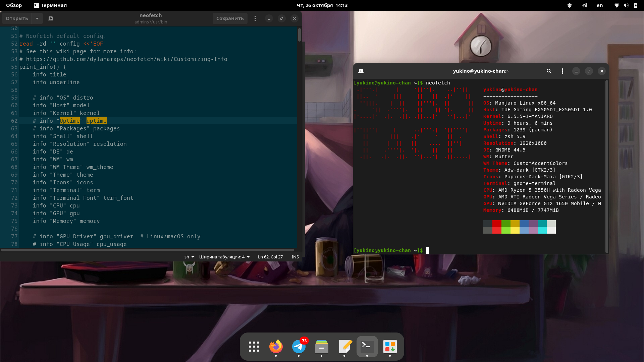
Task: Click the new document icon in gedit header
Action: pos(51,18)
